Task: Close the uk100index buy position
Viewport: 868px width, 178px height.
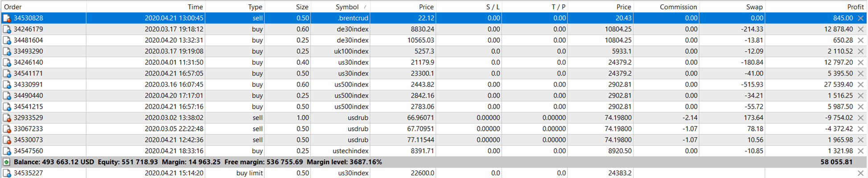Action: coord(860,52)
